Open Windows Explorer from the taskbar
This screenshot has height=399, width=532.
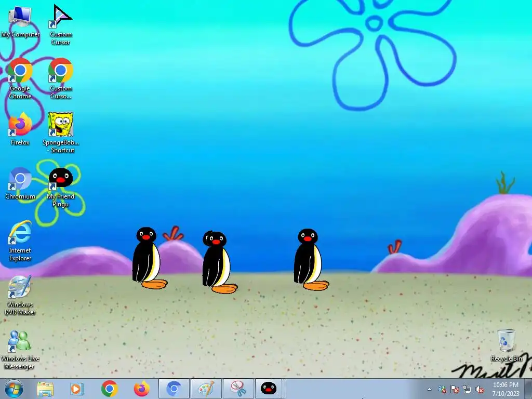[45, 389]
